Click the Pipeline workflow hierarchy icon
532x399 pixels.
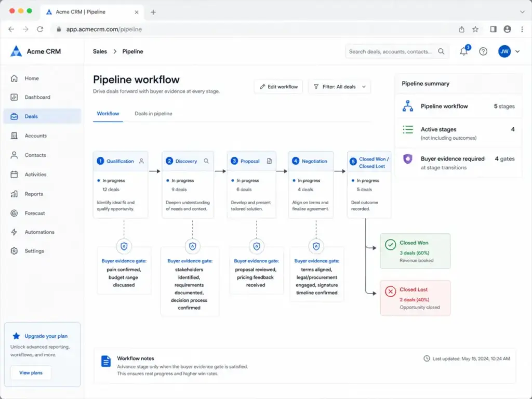point(408,106)
